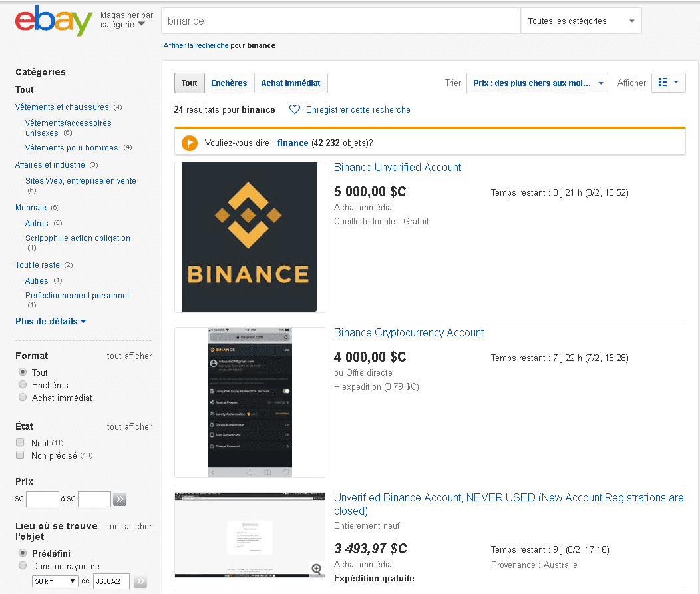700x594 pixels.
Task: Click the magnifier zoom icon on third listing image
Action: 317,569
